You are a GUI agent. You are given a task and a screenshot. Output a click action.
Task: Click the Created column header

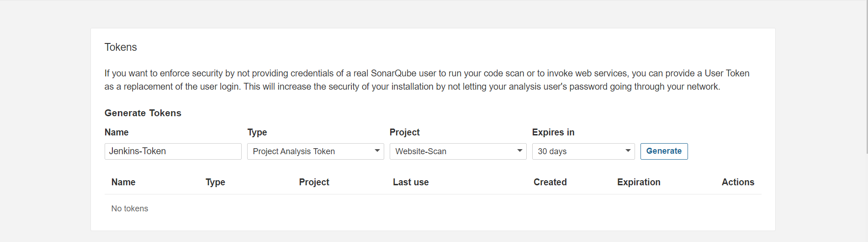point(550,182)
